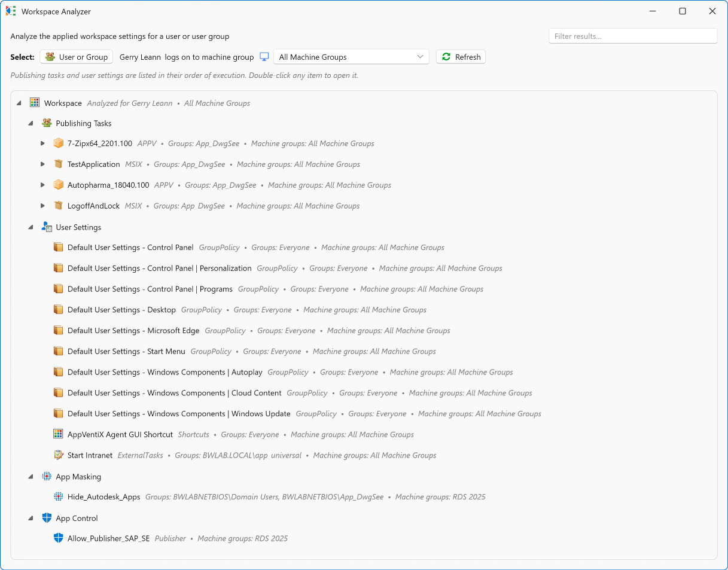Screen dimensions: 728x570
Task: Click the Autopharma_18040.100 package icon
Action: coord(58,185)
